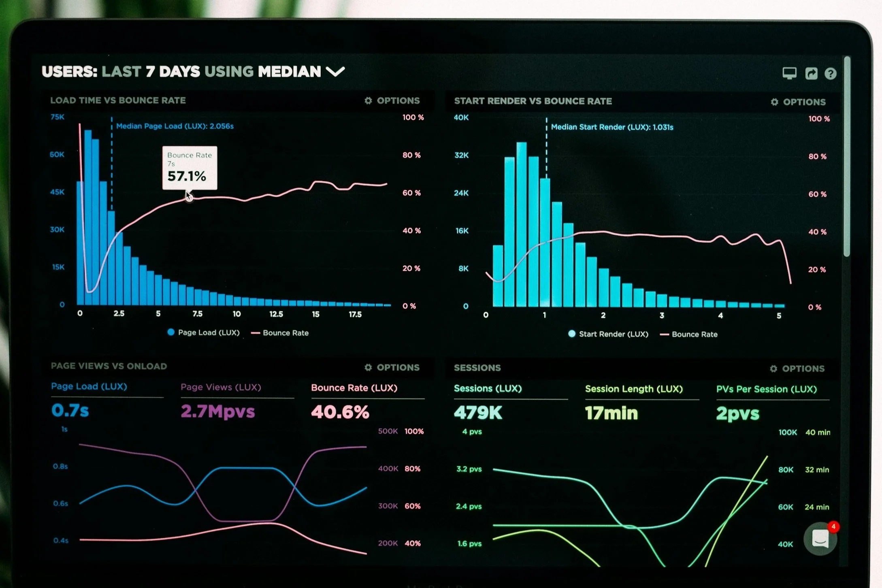
Task: Open OPTIONS for the Sessions panel
Action: [x=797, y=369]
